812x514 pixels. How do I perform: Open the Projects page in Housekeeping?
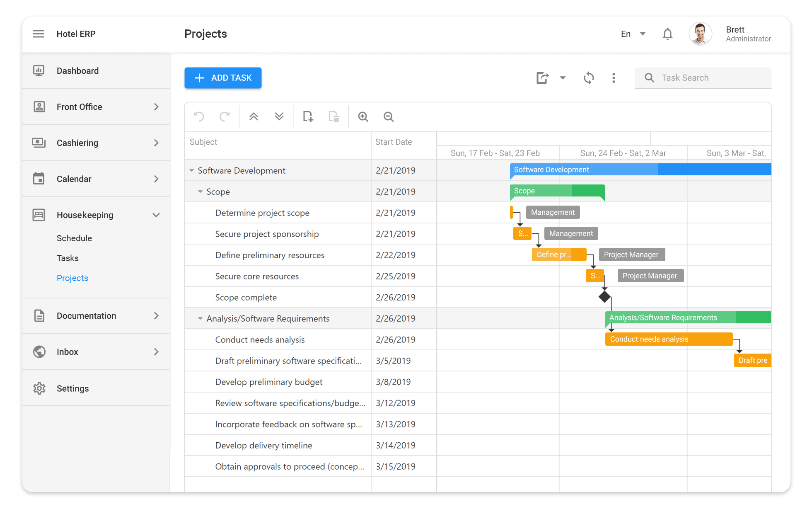coord(72,278)
